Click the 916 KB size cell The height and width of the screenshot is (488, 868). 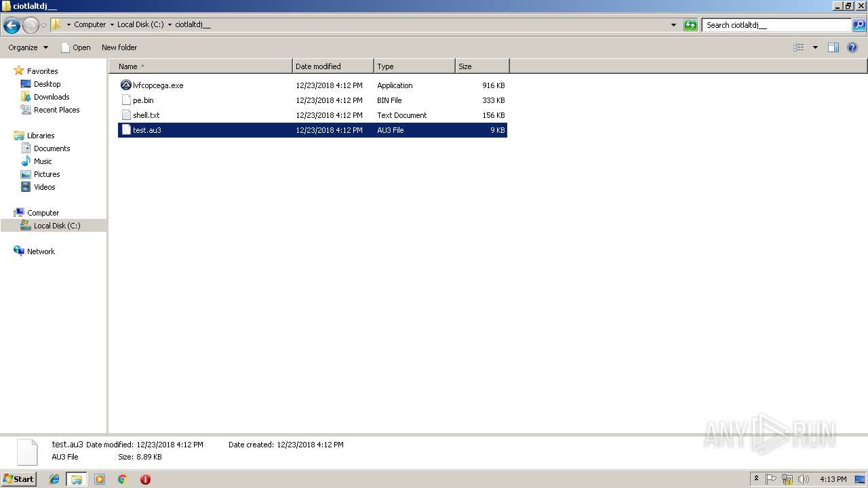[x=494, y=85]
